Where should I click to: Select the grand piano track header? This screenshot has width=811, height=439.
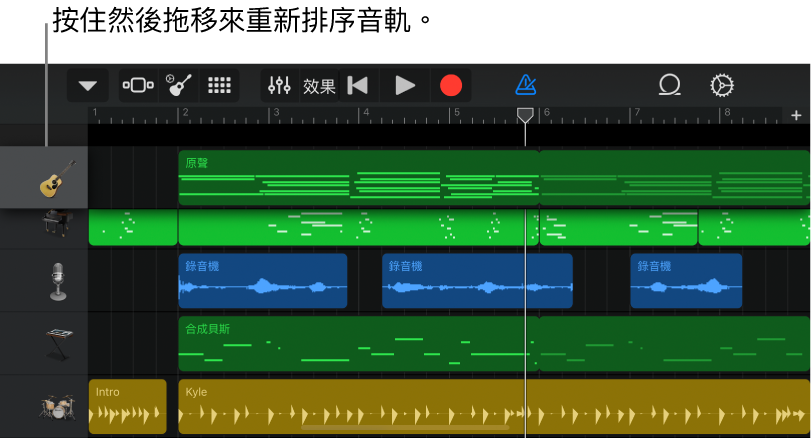pos(44,227)
